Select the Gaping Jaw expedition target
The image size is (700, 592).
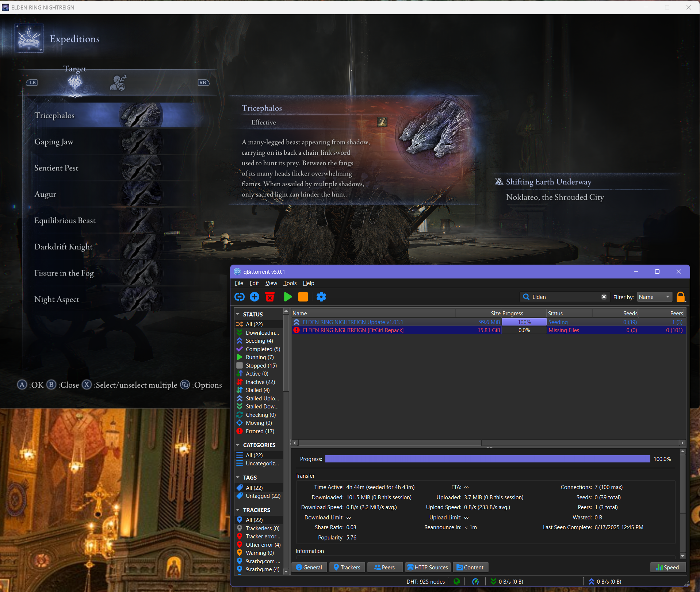(113, 142)
